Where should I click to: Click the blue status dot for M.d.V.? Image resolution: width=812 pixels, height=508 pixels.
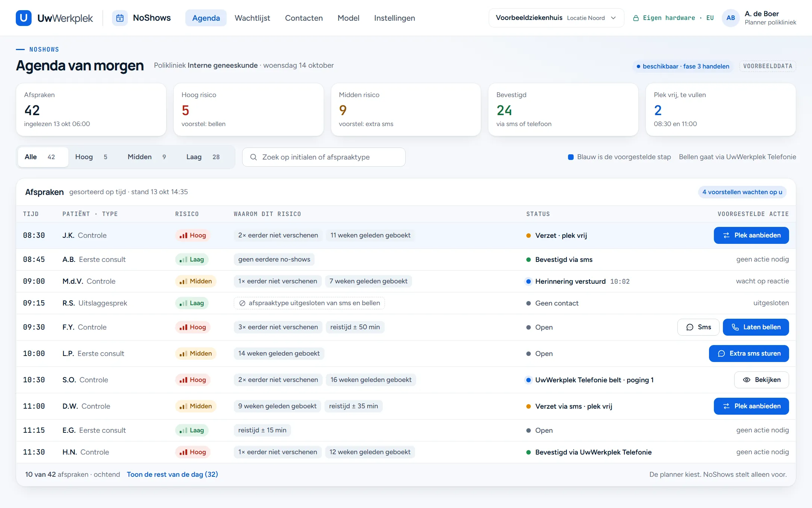tap(528, 281)
